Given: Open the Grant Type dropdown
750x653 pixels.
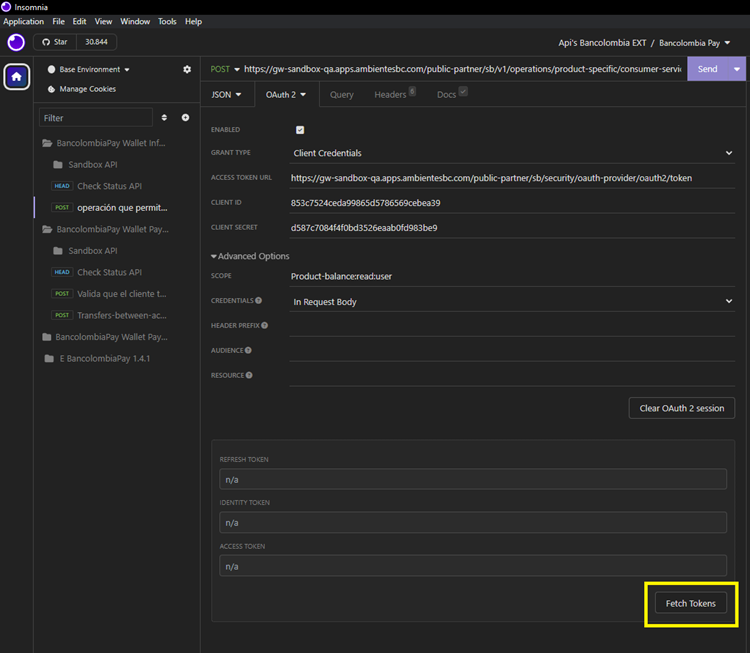Looking at the screenshot, I should tap(512, 153).
